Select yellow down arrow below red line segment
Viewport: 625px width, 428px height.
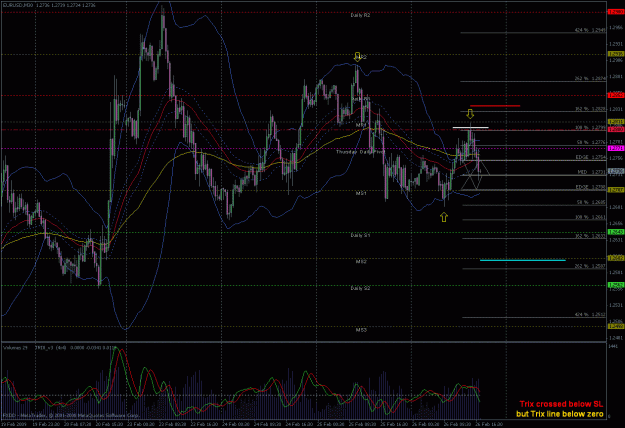tap(470, 114)
